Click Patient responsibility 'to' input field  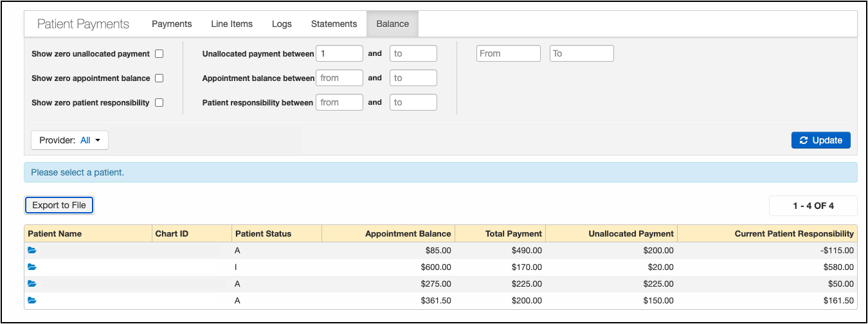413,103
